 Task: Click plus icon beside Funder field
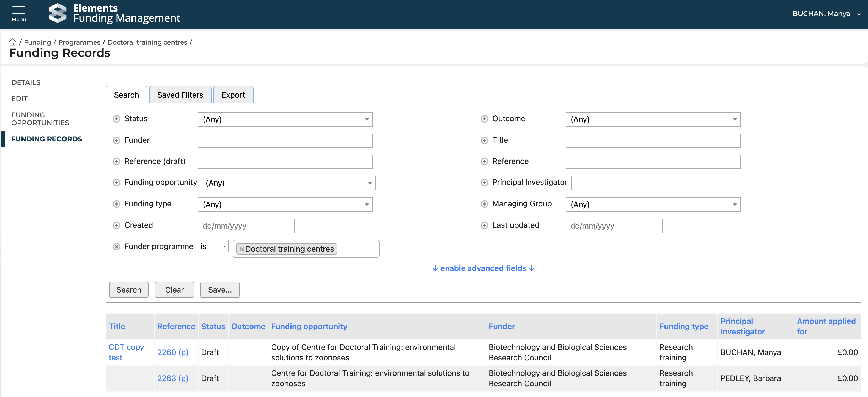[117, 140]
